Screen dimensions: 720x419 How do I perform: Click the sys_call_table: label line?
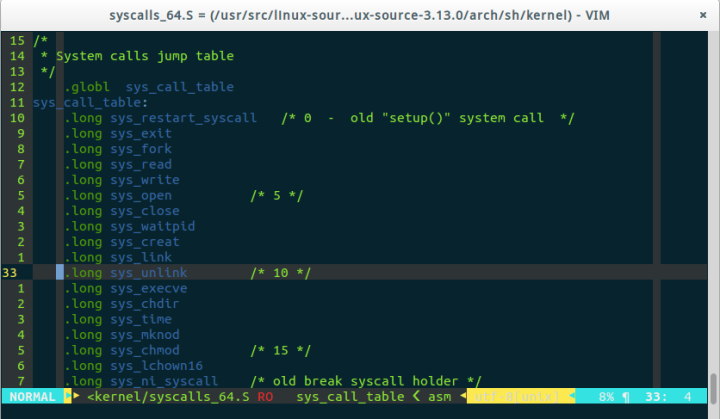pos(90,102)
